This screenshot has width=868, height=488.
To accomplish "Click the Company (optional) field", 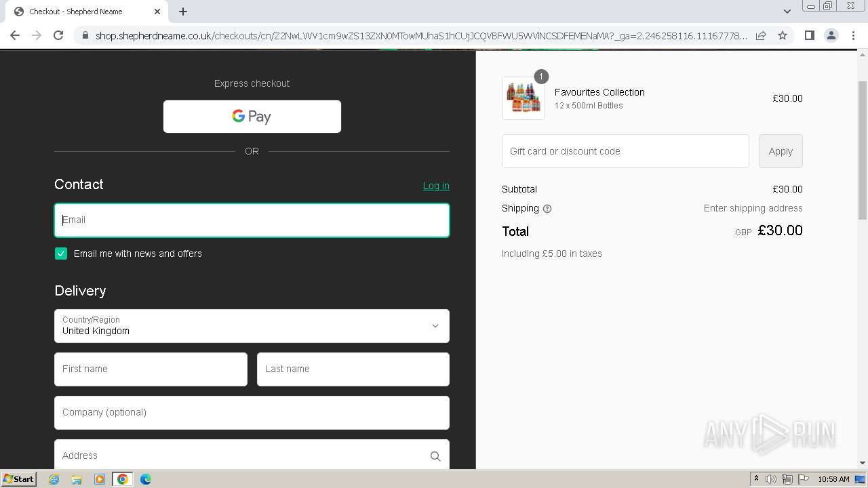I will (252, 413).
